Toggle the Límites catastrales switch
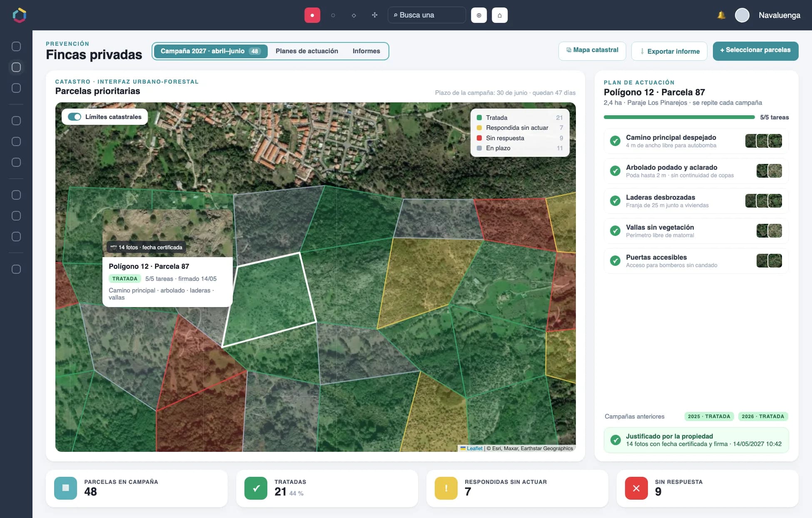Viewport: 812px width, 518px height. point(75,117)
